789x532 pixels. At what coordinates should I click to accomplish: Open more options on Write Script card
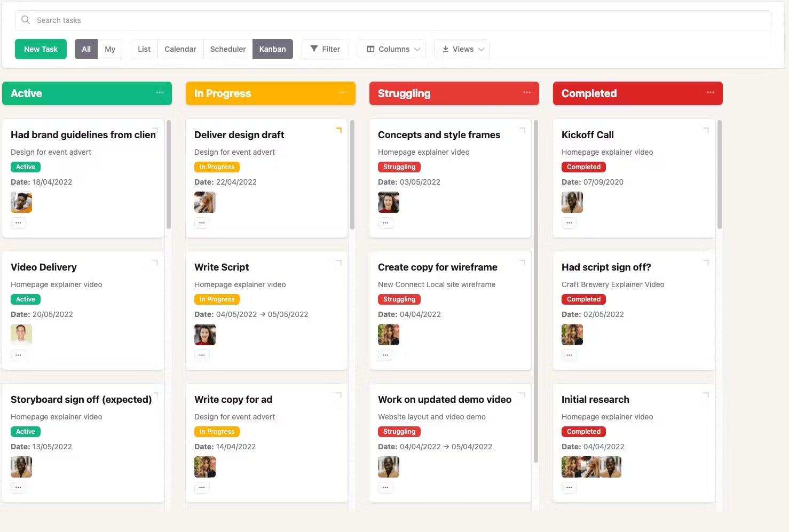202,355
